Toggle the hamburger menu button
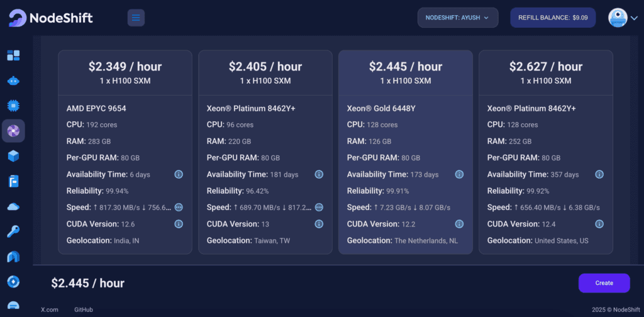The image size is (644, 317). (136, 18)
